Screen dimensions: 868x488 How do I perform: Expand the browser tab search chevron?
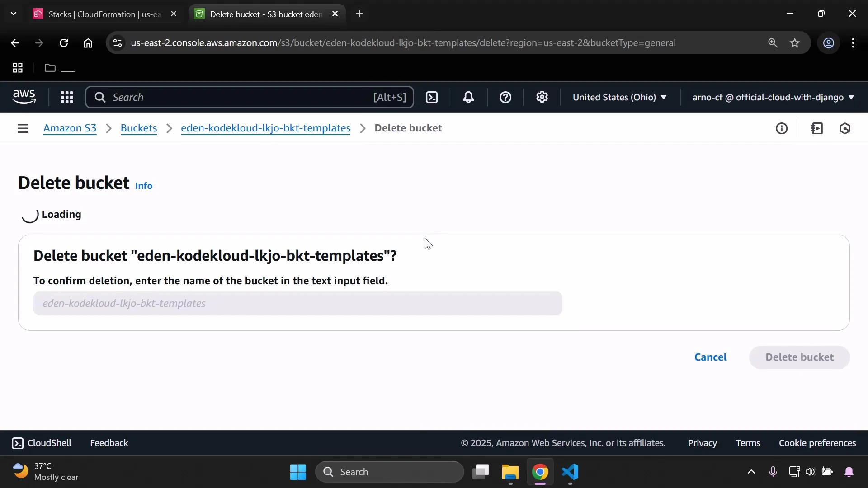click(x=13, y=14)
